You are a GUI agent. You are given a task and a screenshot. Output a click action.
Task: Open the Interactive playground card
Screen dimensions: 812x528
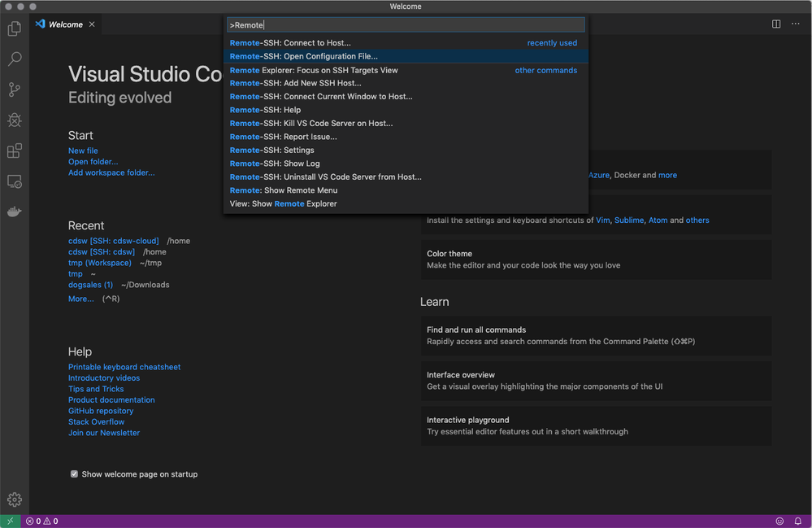click(596, 426)
